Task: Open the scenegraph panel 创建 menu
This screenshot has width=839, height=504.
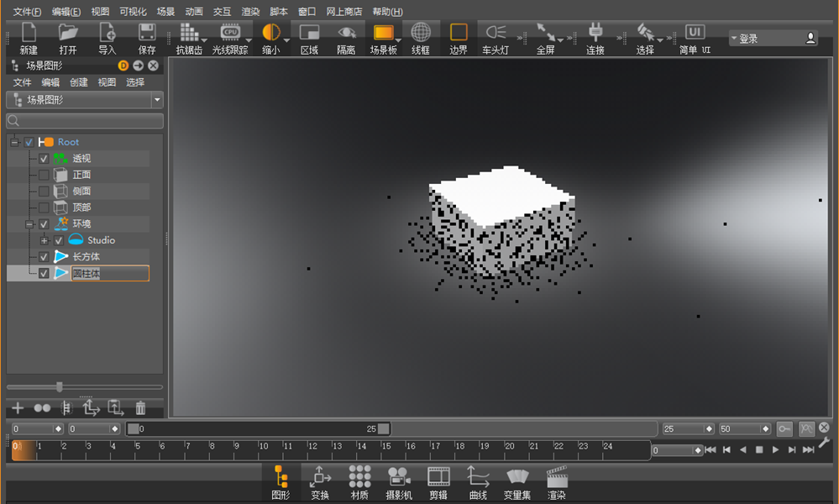Action: (x=79, y=82)
